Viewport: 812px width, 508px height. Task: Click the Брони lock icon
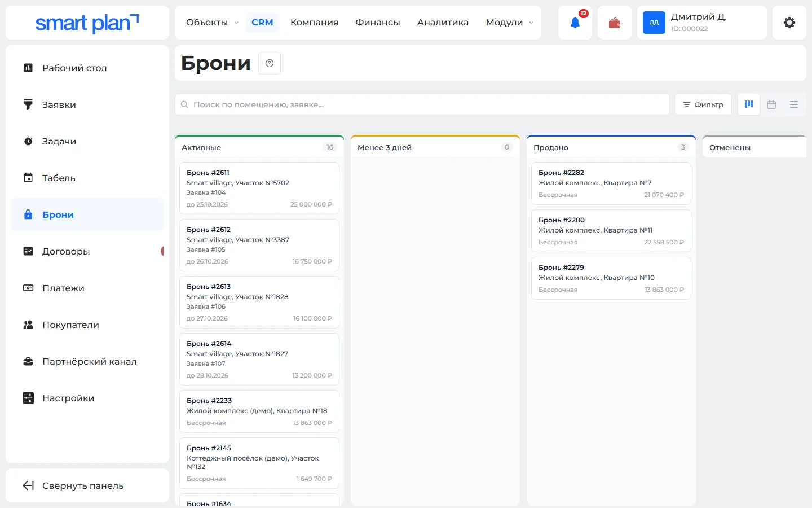(28, 214)
